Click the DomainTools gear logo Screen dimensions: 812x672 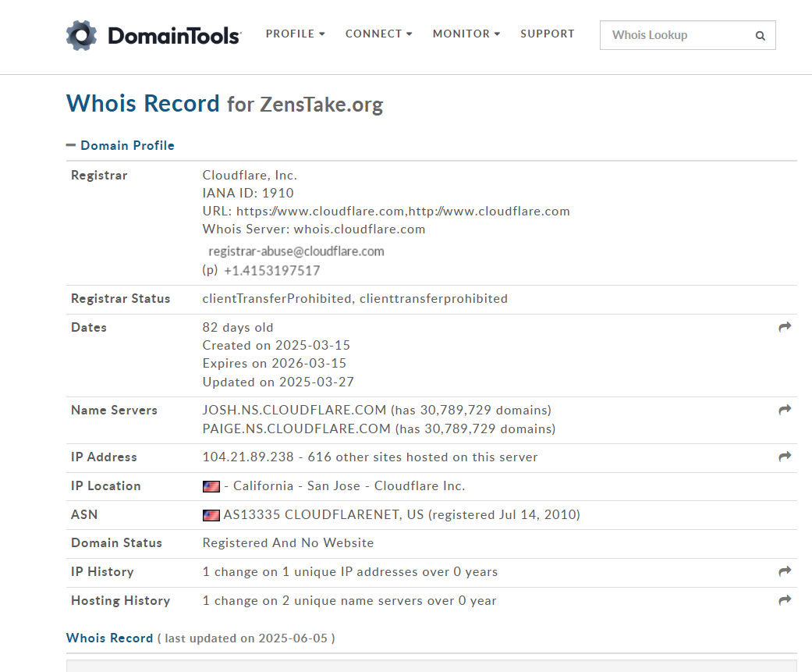coord(81,35)
